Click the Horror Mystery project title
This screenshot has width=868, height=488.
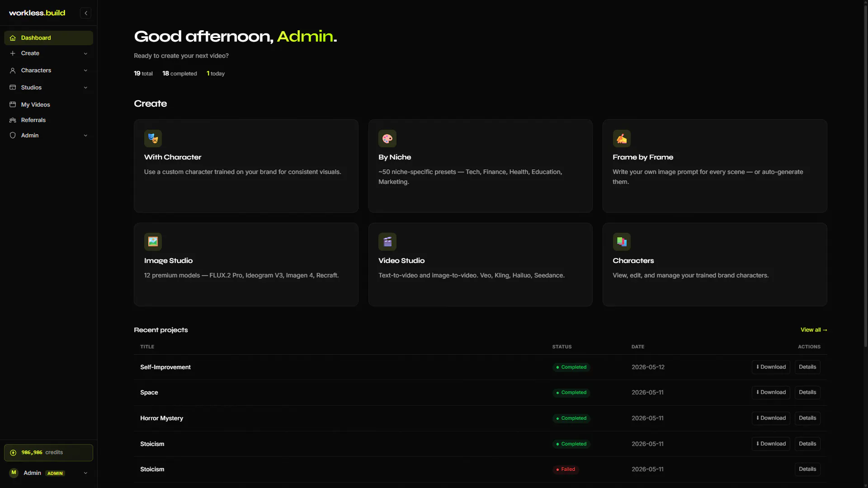tap(161, 418)
